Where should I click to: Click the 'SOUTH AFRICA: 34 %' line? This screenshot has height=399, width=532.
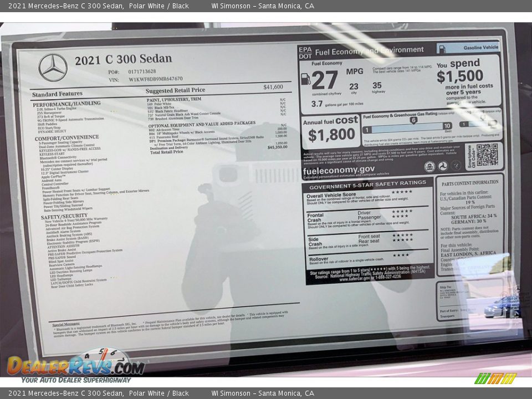474,217
